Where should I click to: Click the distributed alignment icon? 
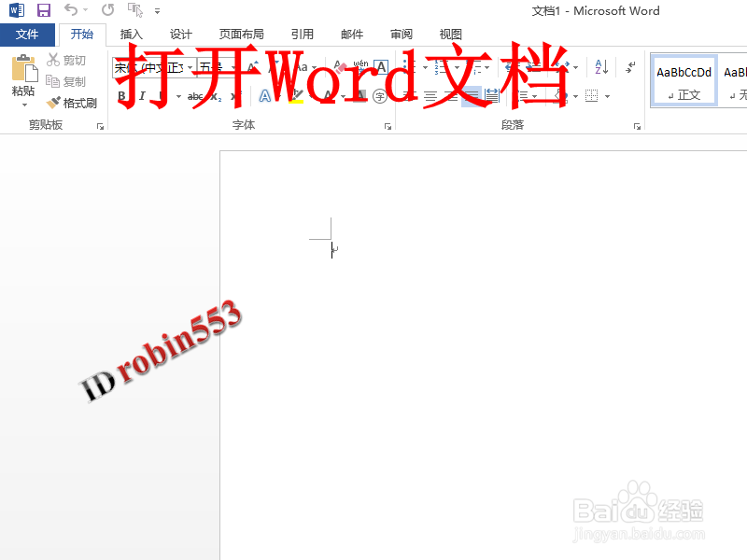(492, 96)
